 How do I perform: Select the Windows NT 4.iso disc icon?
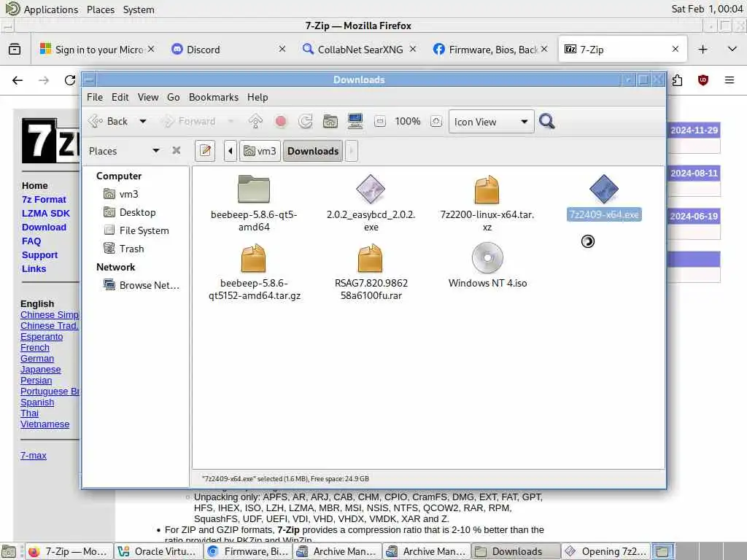tap(487, 257)
